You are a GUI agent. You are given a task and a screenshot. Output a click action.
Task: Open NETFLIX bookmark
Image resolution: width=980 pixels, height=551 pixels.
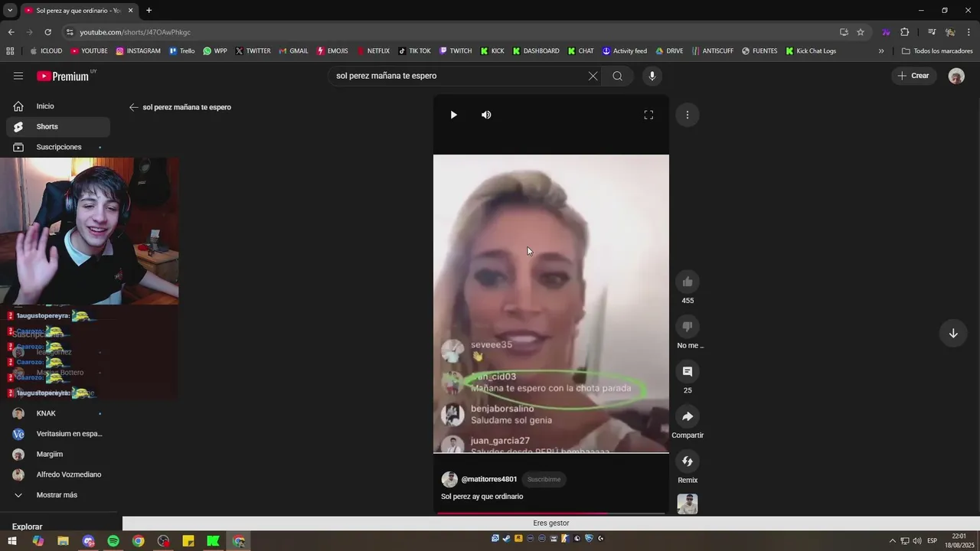coord(373,51)
